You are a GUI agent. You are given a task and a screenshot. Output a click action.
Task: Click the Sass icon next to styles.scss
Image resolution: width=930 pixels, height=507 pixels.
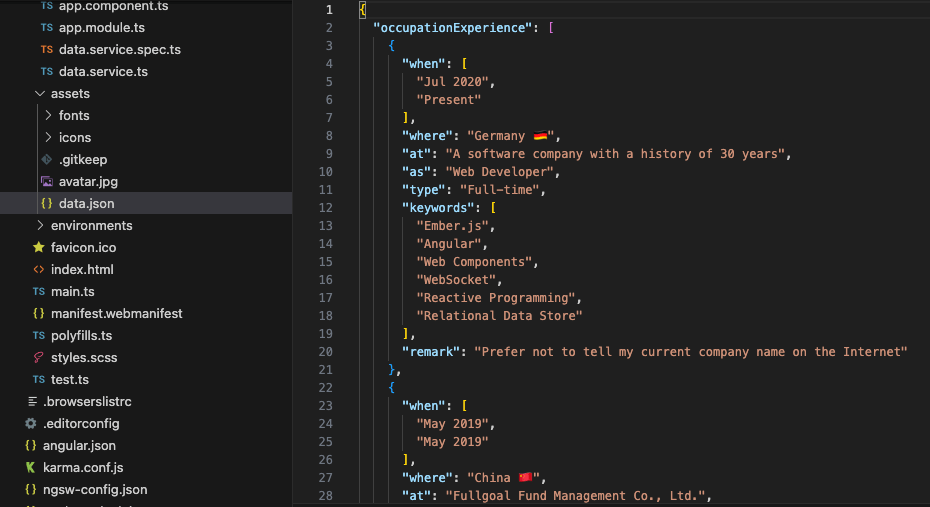click(x=39, y=358)
